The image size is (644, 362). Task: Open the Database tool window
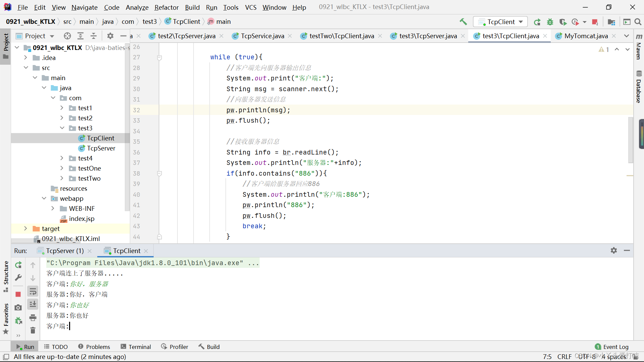tap(639, 87)
